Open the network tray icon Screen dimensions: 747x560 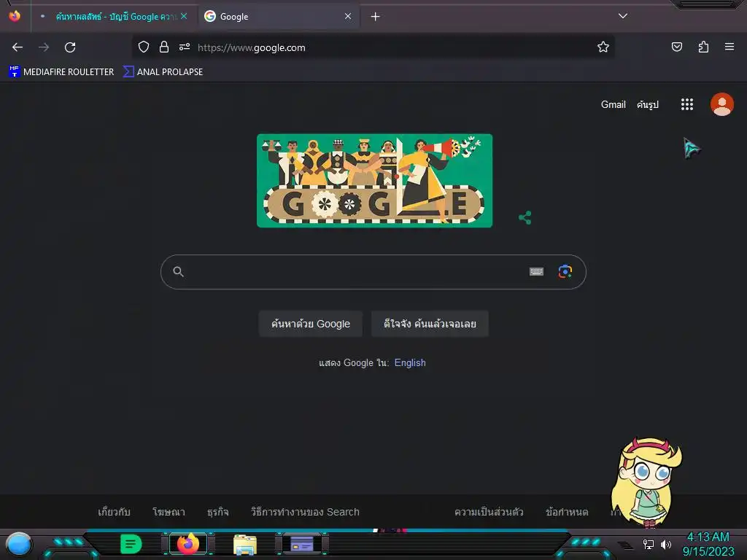tap(649, 544)
